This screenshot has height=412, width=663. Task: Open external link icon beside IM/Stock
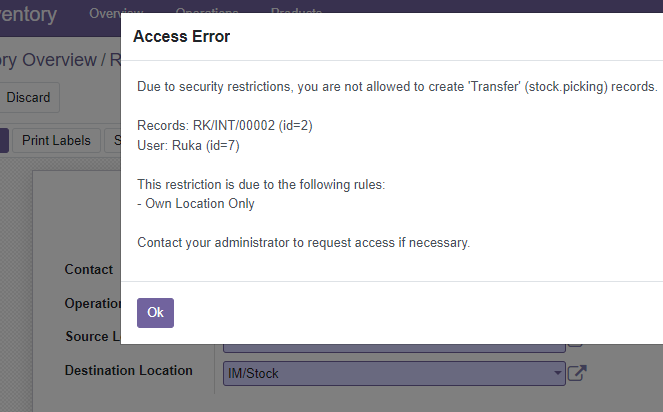click(x=577, y=373)
